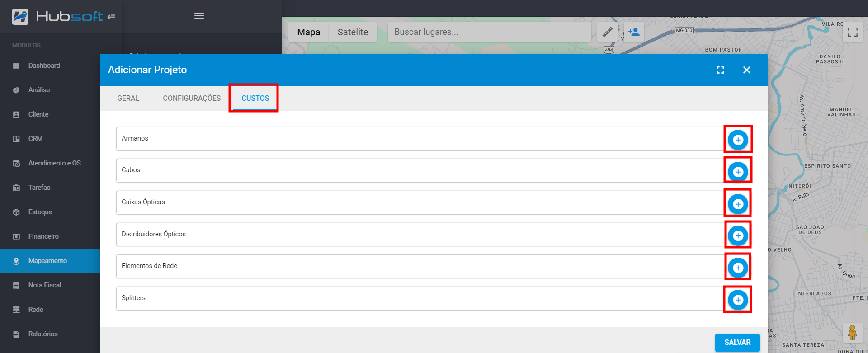Click the Hubsoft logo icon
The height and width of the screenshot is (353, 868).
[x=20, y=17]
